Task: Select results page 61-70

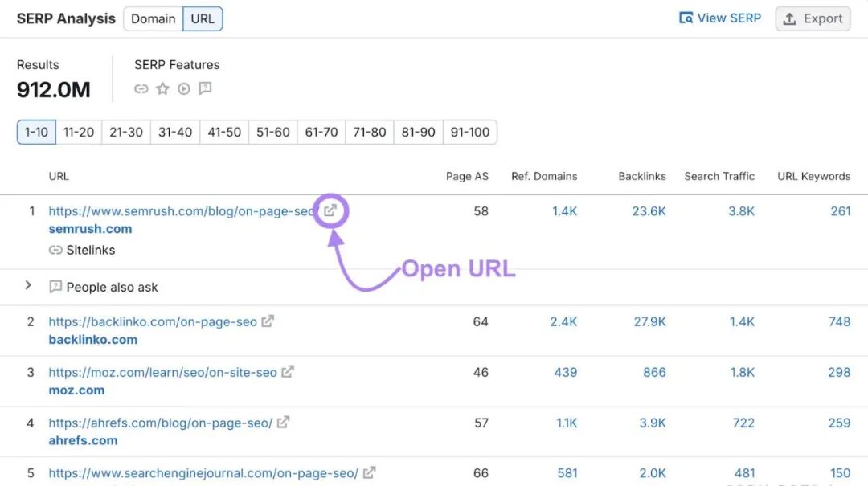Action: [321, 133]
